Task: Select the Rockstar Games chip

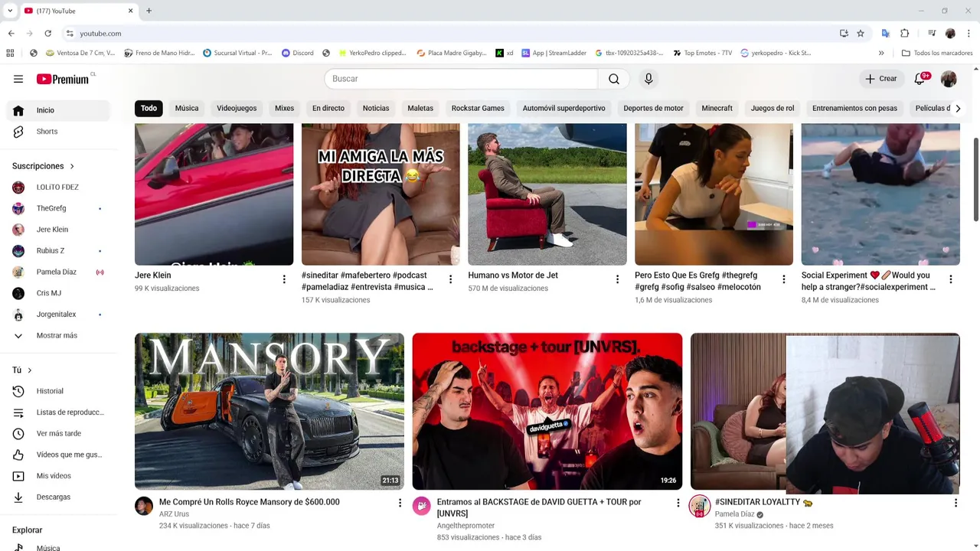Action: 478,109
